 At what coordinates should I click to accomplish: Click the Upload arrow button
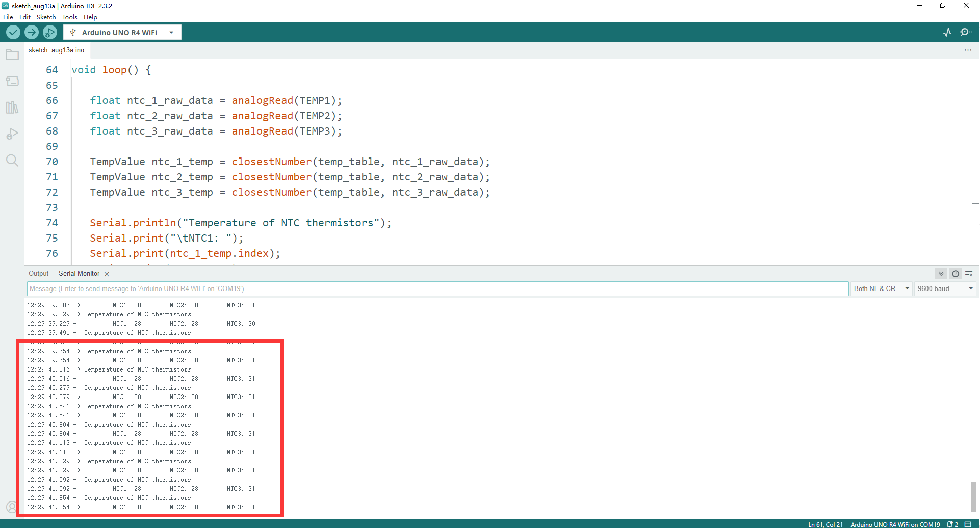[32, 32]
